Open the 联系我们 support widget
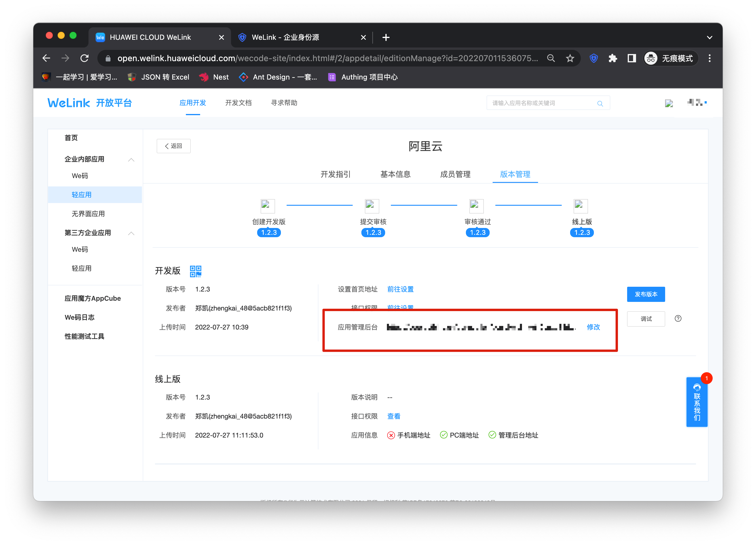Image resolution: width=756 pixels, height=545 pixels. click(696, 402)
